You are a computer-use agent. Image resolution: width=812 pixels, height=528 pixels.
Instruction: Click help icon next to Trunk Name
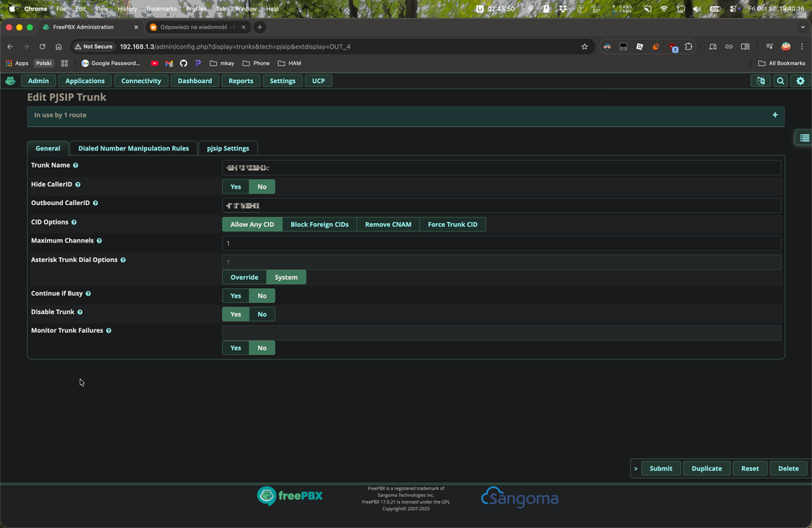pos(76,165)
